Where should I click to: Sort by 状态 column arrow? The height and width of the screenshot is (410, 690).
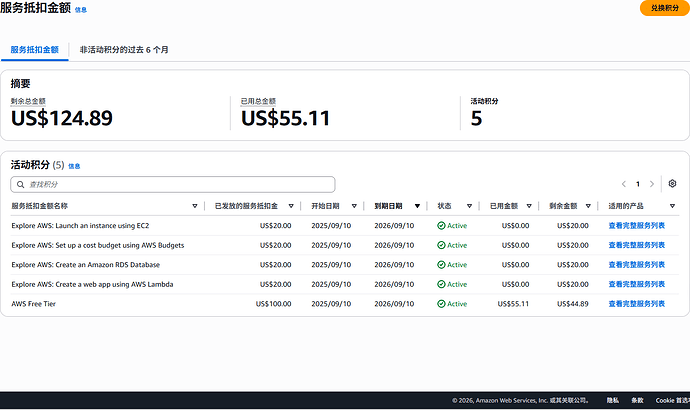click(469, 206)
